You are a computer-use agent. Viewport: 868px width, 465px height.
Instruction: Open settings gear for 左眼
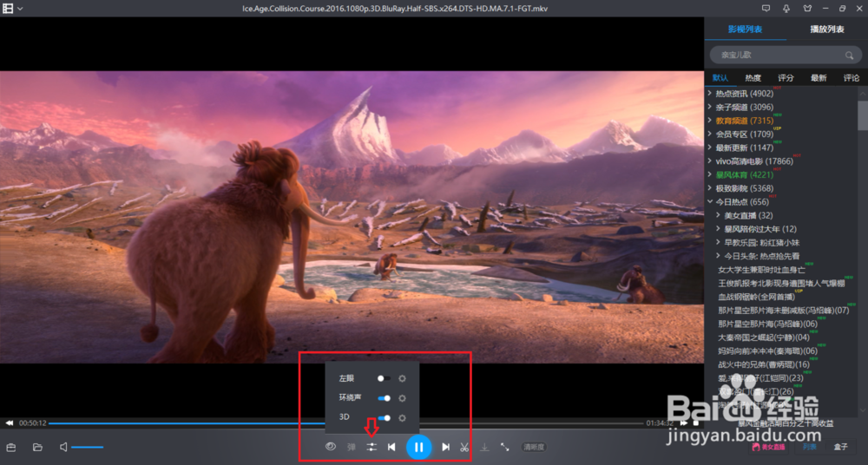coord(403,378)
